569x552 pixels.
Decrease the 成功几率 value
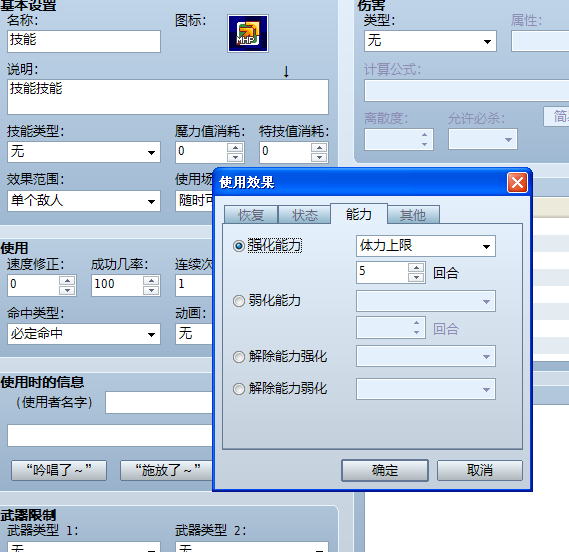point(151,290)
